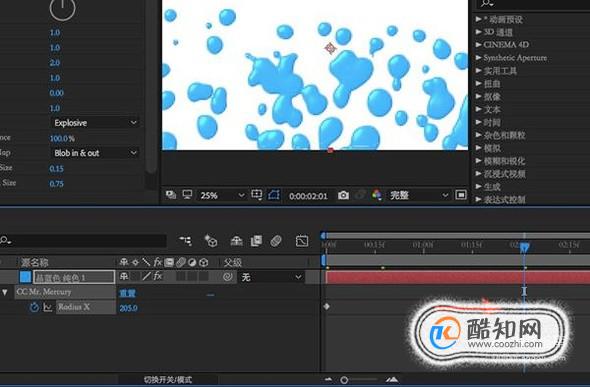Click the fx column header icon
Viewport: 590px width, 387px height.
(x=158, y=262)
